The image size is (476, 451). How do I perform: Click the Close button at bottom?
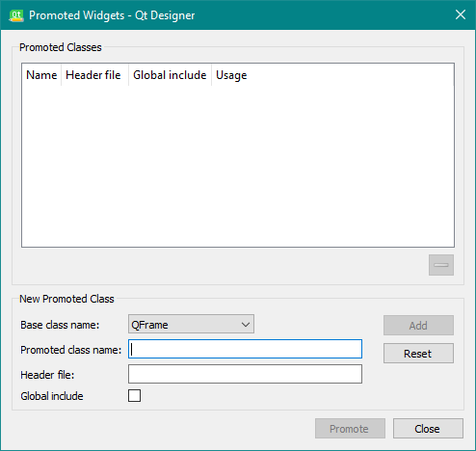click(x=428, y=429)
